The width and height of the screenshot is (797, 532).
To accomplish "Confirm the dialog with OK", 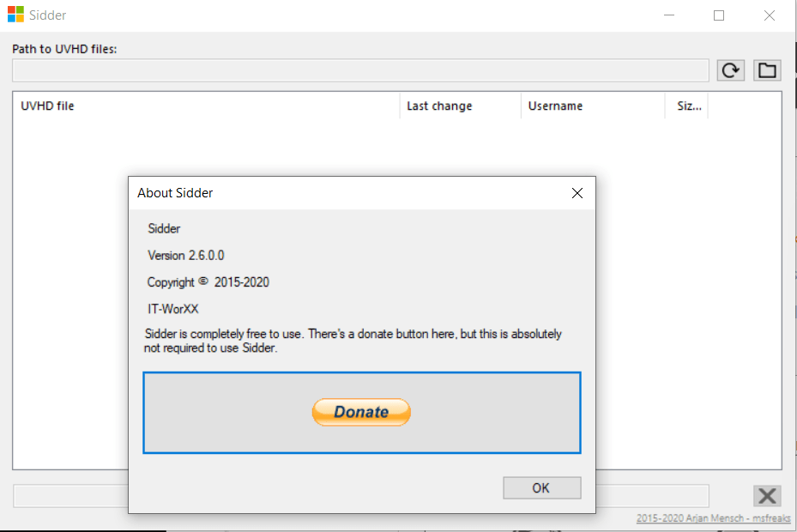I will click(542, 487).
